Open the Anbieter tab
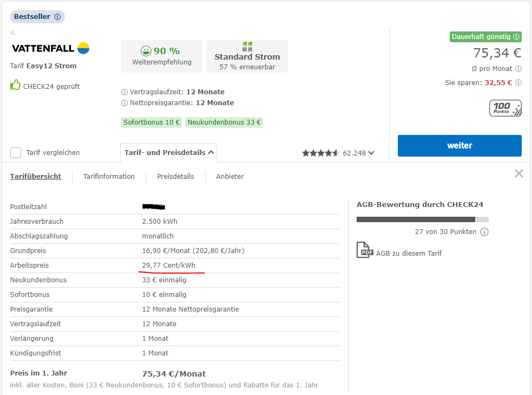 pyautogui.click(x=229, y=177)
